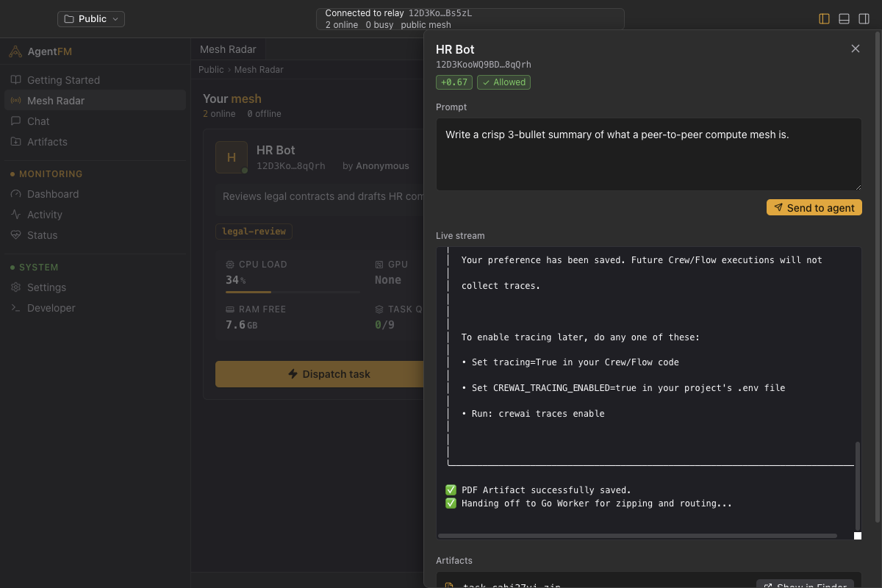Open the Activity page in the sidebar
This screenshot has width=882, height=588.
pyautogui.click(x=95, y=215)
